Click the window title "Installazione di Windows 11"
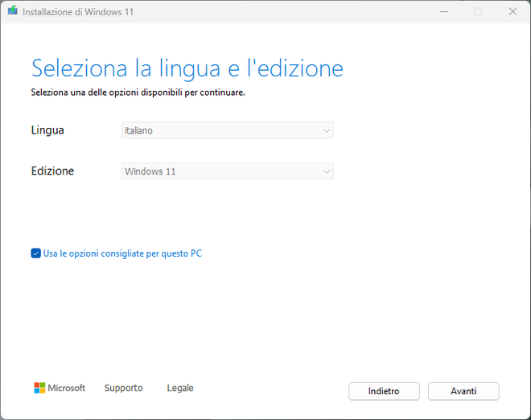Screen dimensions: 531x420 [x=78, y=12]
